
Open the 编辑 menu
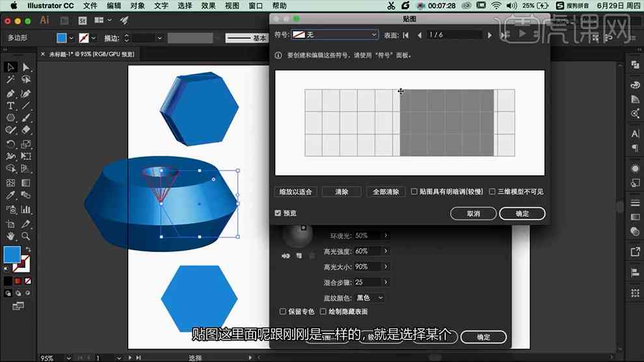coord(114,6)
